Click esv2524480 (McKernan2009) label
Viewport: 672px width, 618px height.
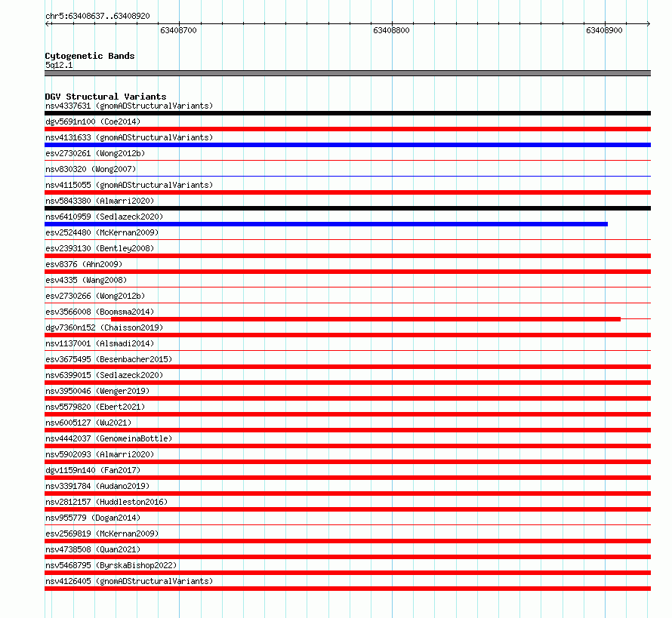coord(102,232)
